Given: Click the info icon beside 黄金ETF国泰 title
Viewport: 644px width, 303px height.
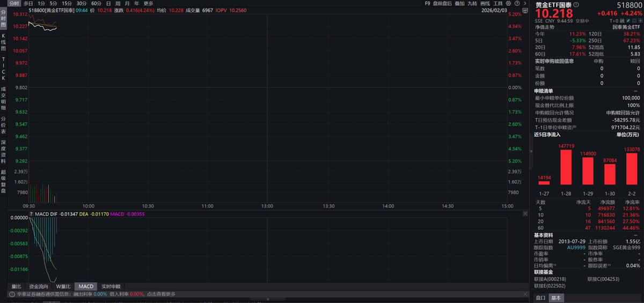Looking at the screenshot, I should click(576, 5).
